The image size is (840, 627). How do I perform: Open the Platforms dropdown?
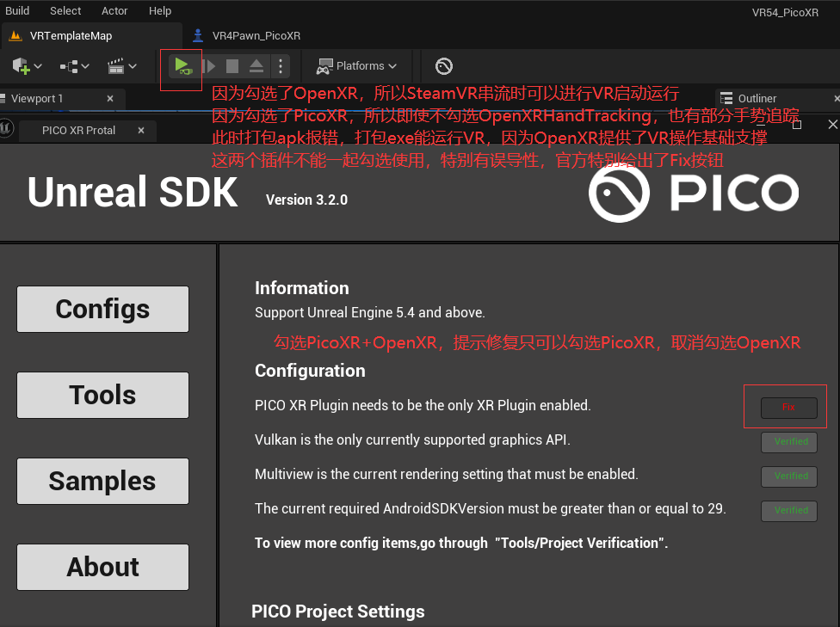357,66
